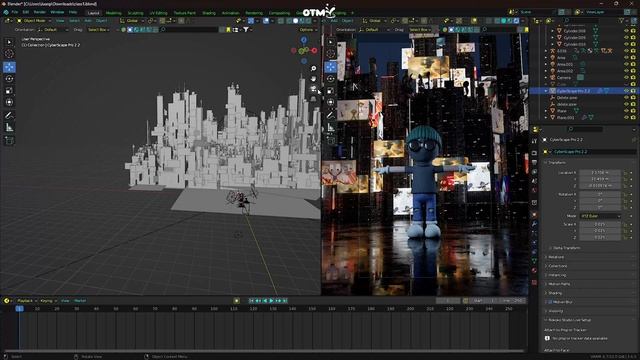Click the timeline horizontal scrollbar
This screenshot has width=640, height=360.
(x=264, y=351)
